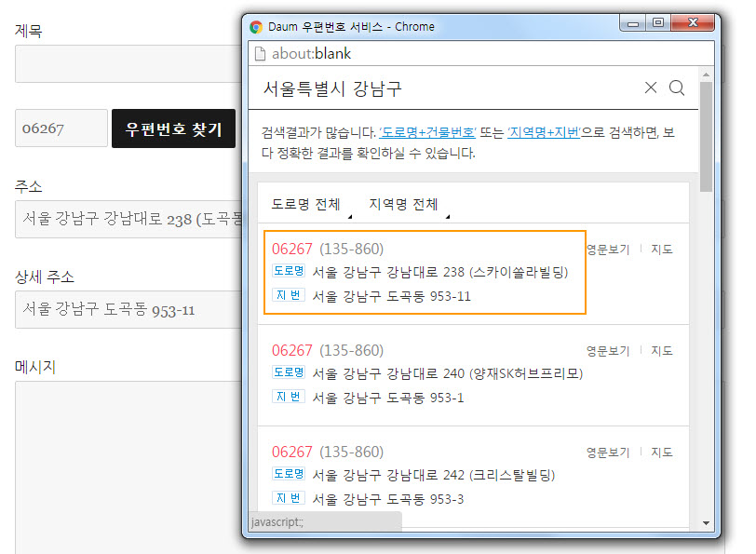Click the 주소 address input field
This screenshot has width=756, height=554.
click(128, 220)
